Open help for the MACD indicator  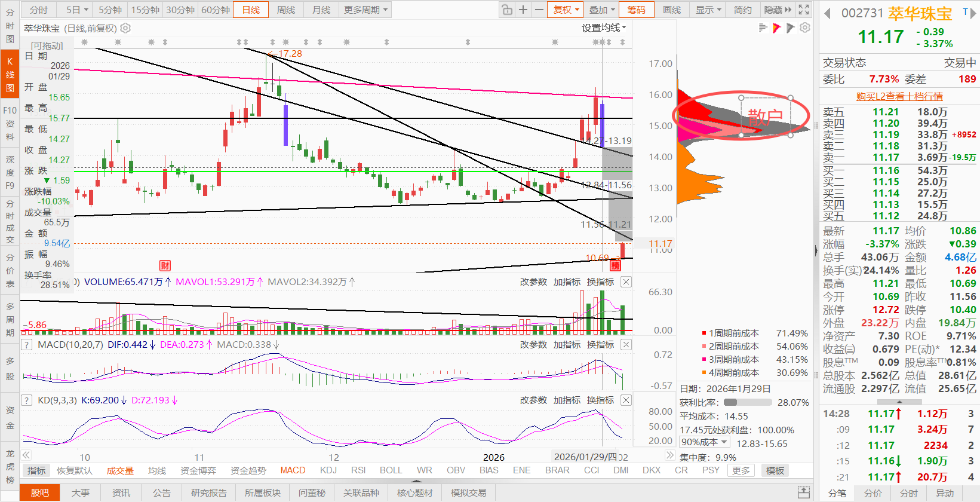26,344
